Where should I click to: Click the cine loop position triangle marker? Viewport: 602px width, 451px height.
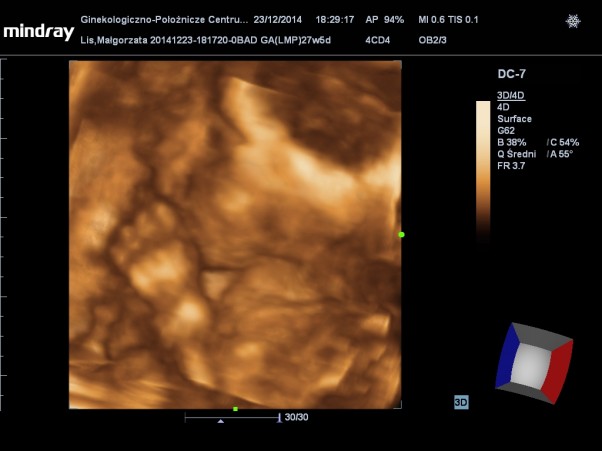coord(220,422)
